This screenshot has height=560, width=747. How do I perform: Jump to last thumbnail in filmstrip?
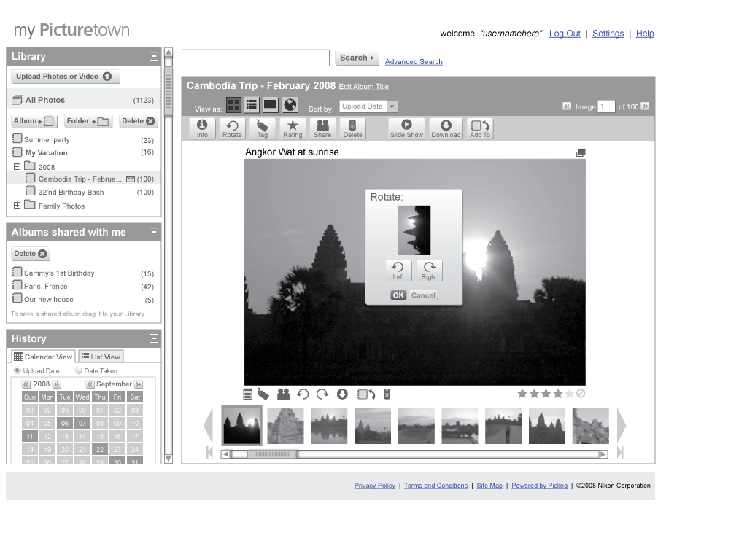pos(620,452)
